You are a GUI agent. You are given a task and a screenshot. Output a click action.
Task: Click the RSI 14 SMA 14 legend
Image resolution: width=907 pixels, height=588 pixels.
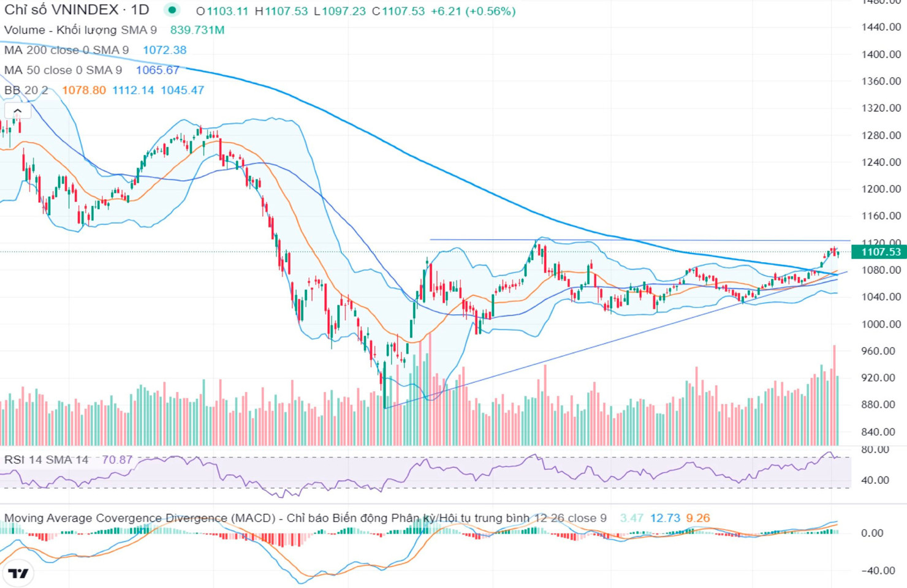coord(47,459)
